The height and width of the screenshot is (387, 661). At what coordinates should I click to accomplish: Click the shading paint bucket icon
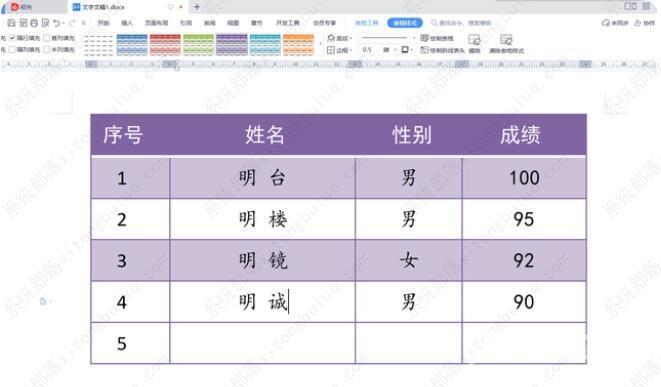(331, 38)
